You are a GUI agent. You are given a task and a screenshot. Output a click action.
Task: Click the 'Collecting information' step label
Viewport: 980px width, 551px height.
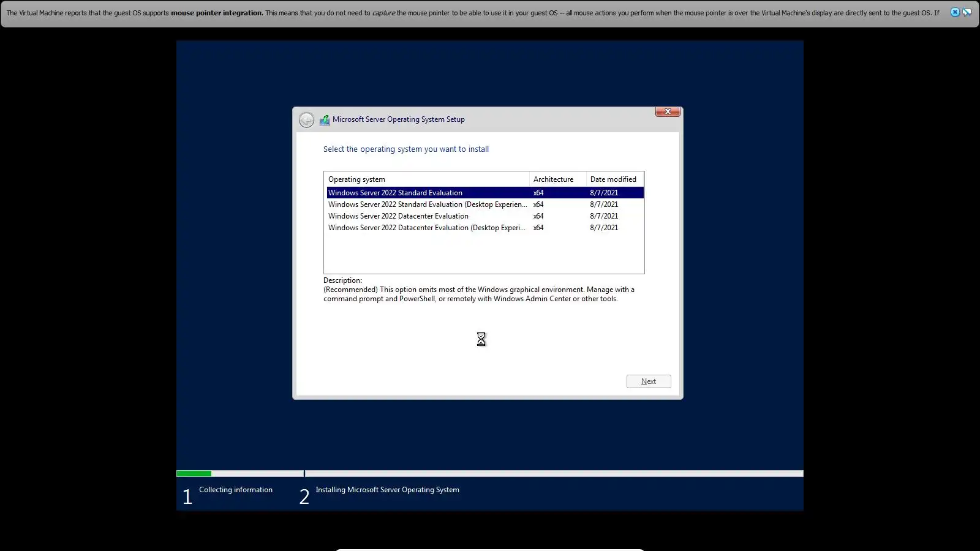coord(236,490)
